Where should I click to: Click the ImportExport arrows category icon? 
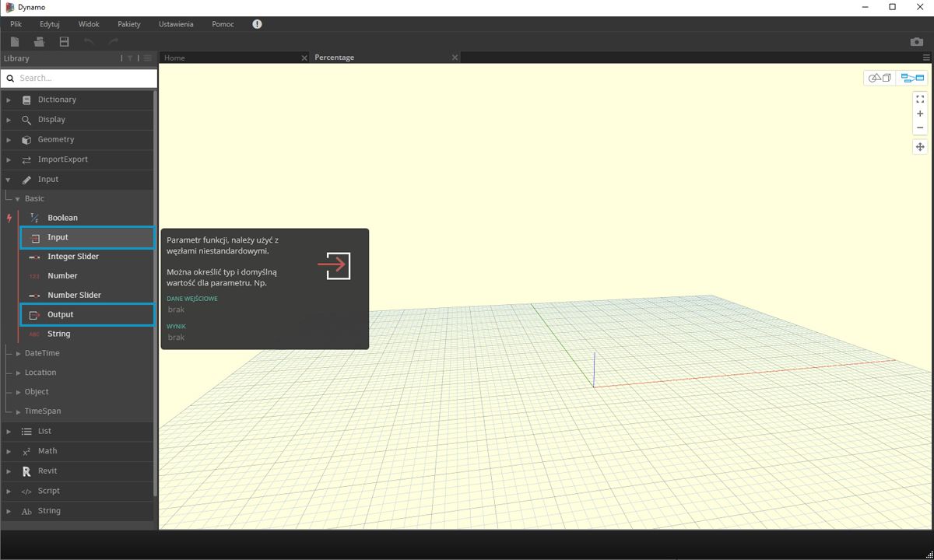tap(26, 159)
